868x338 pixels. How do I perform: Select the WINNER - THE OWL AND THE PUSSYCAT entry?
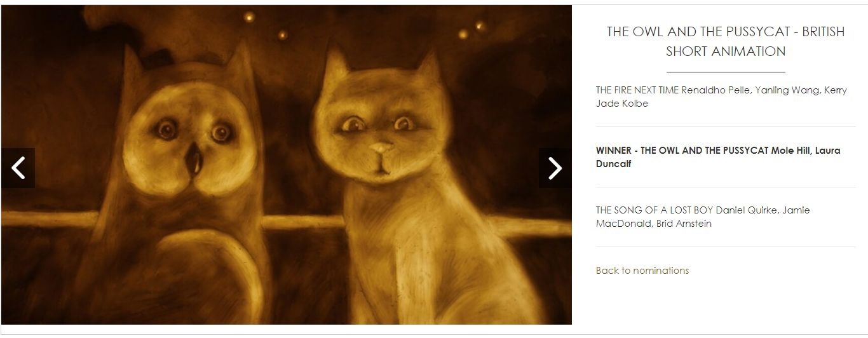(718, 157)
